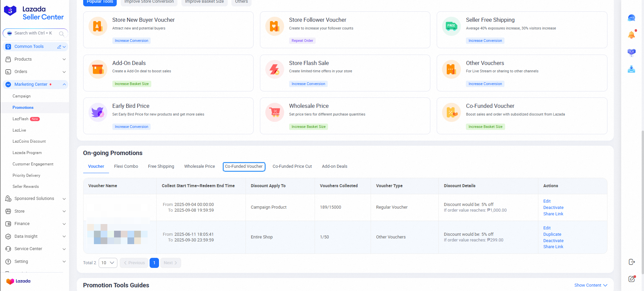Image resolution: width=644 pixels, height=291 pixels.
Task: Click the Lazada Seller Center logo
Action: coord(34,13)
